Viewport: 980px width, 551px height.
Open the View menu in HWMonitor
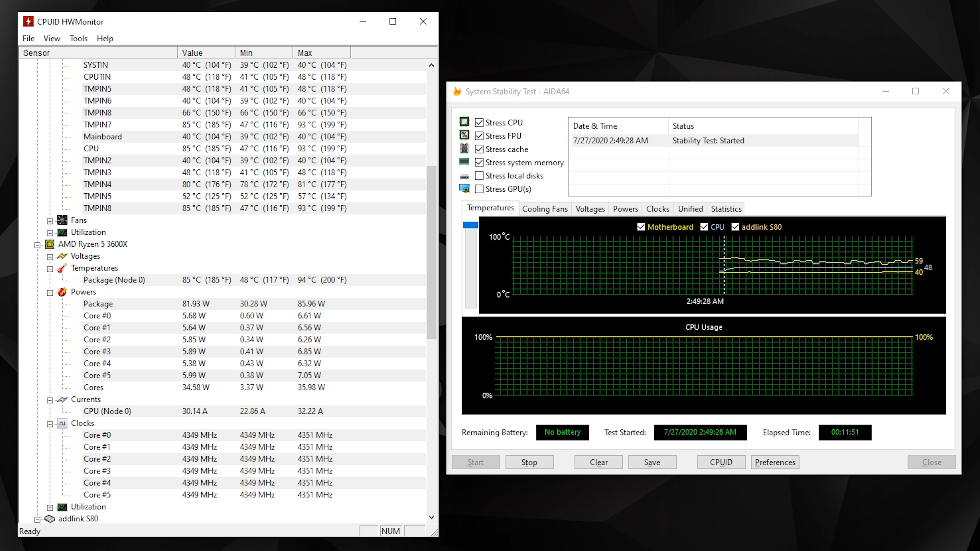pyautogui.click(x=52, y=39)
